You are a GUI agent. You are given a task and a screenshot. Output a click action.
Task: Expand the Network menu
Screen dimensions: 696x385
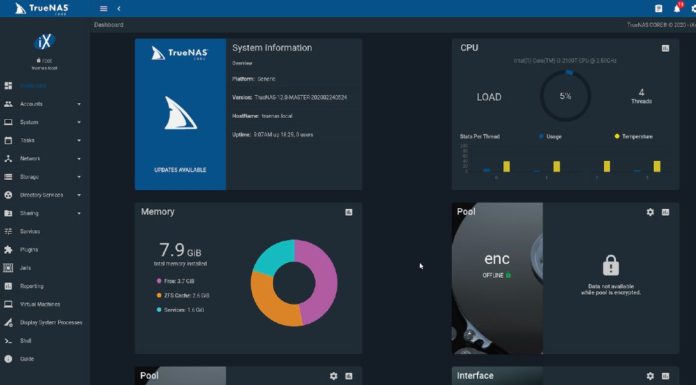click(44, 159)
